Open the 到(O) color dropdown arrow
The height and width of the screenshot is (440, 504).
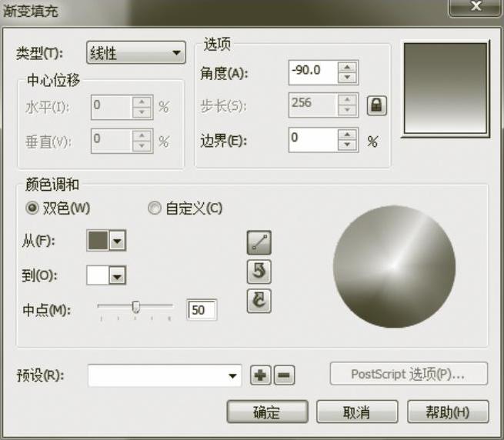pos(117,275)
